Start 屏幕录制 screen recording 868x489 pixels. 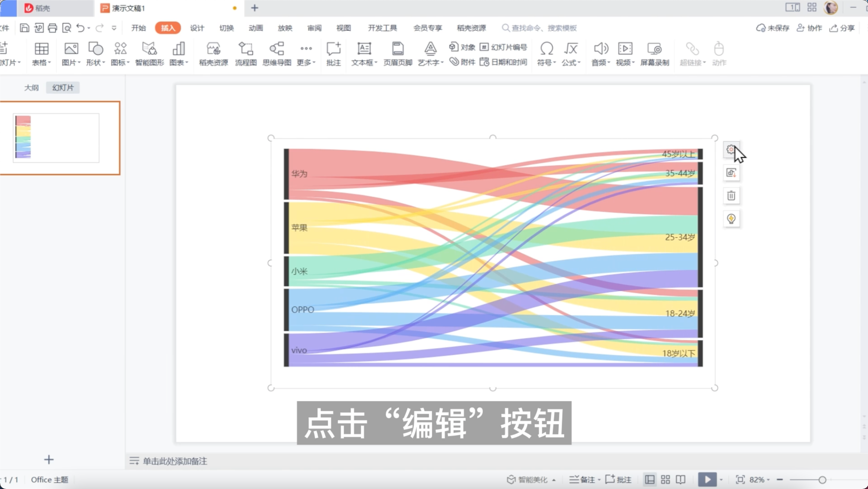tap(654, 54)
